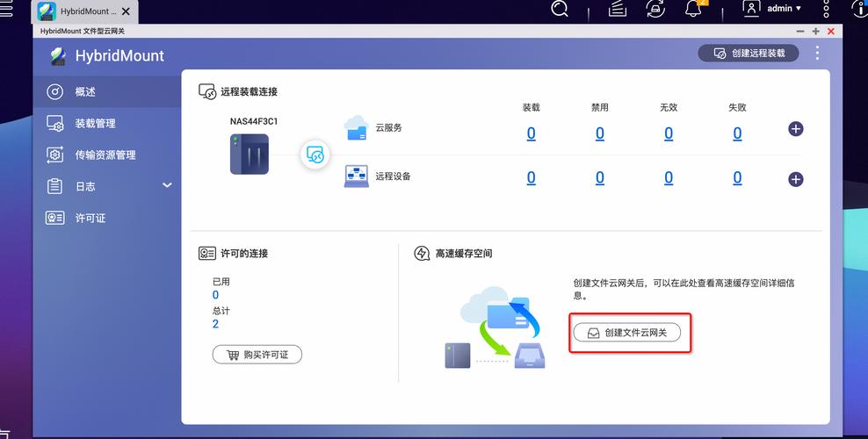Viewport: 868px width, 439px height.
Task: Select 概述 in the sidebar
Action: [x=107, y=92]
